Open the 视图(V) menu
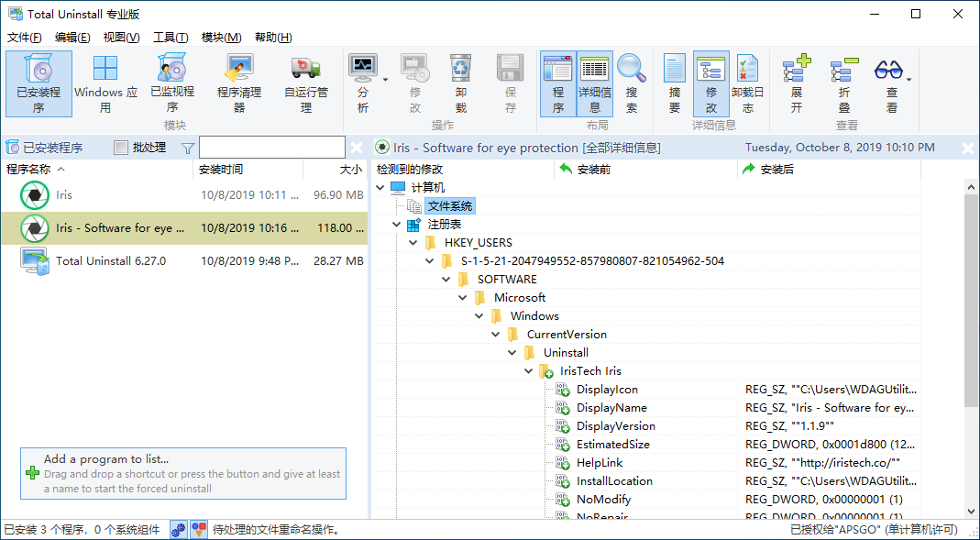This screenshot has height=540, width=980. [121, 38]
